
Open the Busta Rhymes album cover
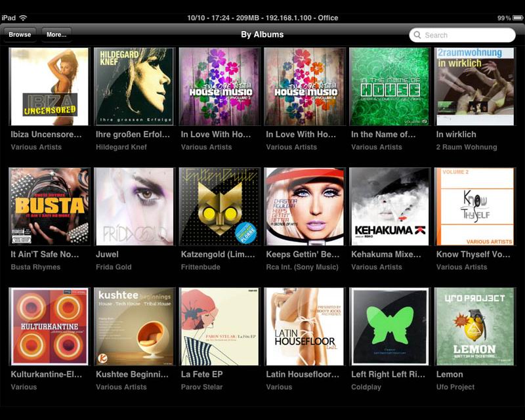[x=50, y=207]
